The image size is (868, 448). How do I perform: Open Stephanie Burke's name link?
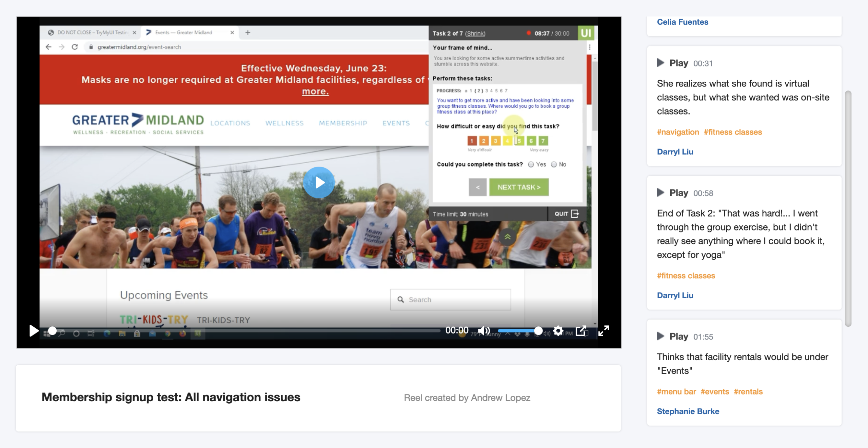pos(688,411)
